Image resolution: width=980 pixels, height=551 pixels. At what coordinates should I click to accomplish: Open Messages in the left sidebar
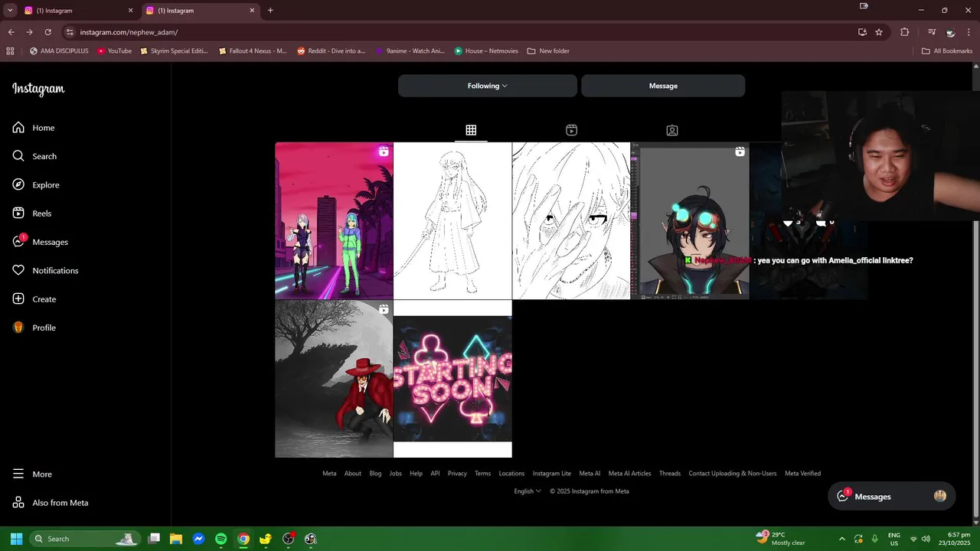click(41, 242)
